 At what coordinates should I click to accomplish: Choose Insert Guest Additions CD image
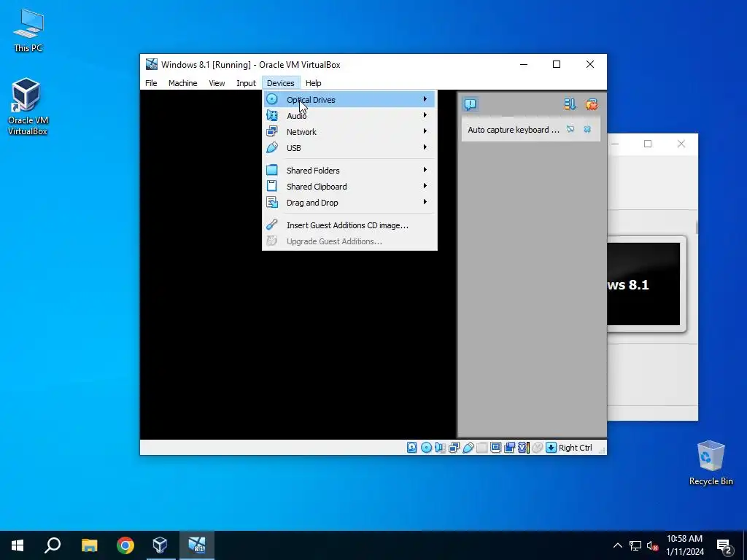tap(349, 225)
